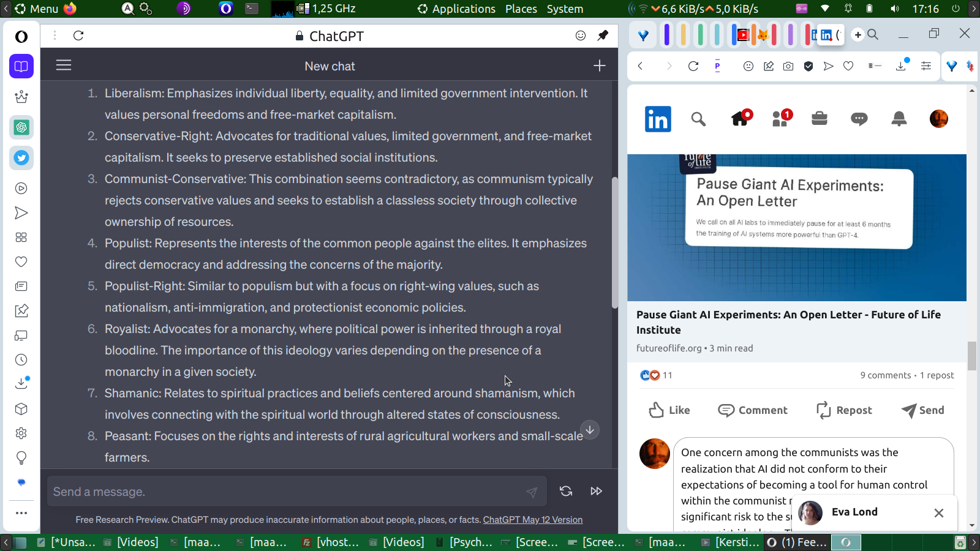The height and width of the screenshot is (551, 980).
Task: Start a new chat with plus icon
Action: click(600, 66)
